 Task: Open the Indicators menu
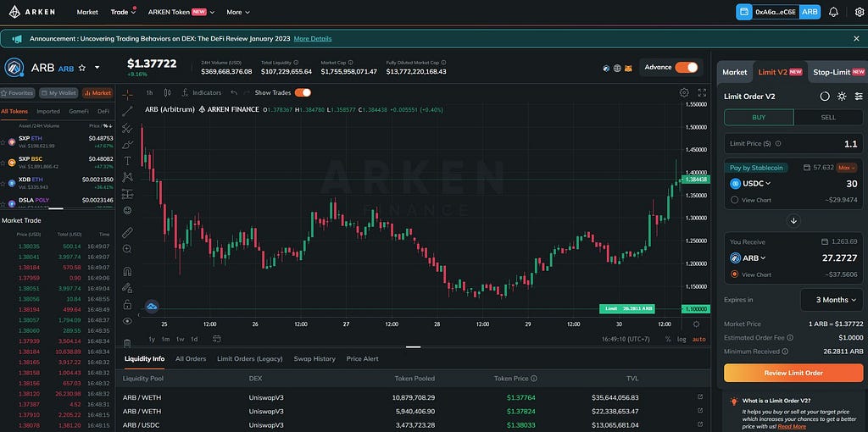coord(202,93)
